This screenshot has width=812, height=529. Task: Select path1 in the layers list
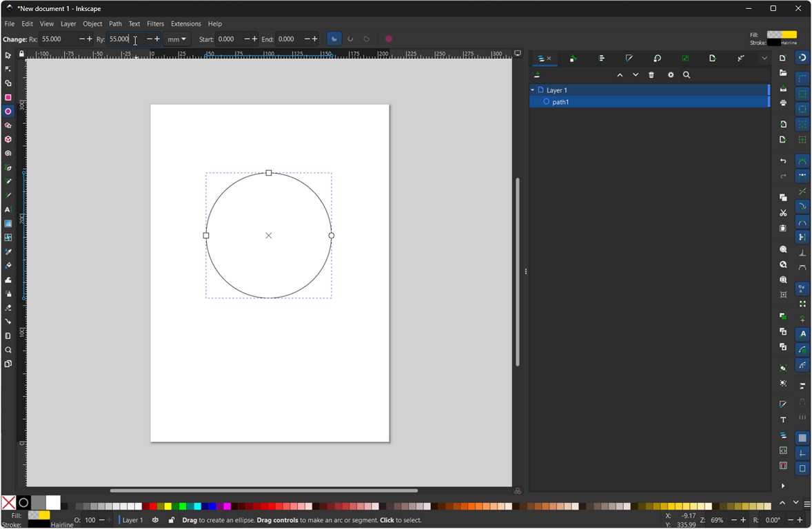[x=560, y=102]
